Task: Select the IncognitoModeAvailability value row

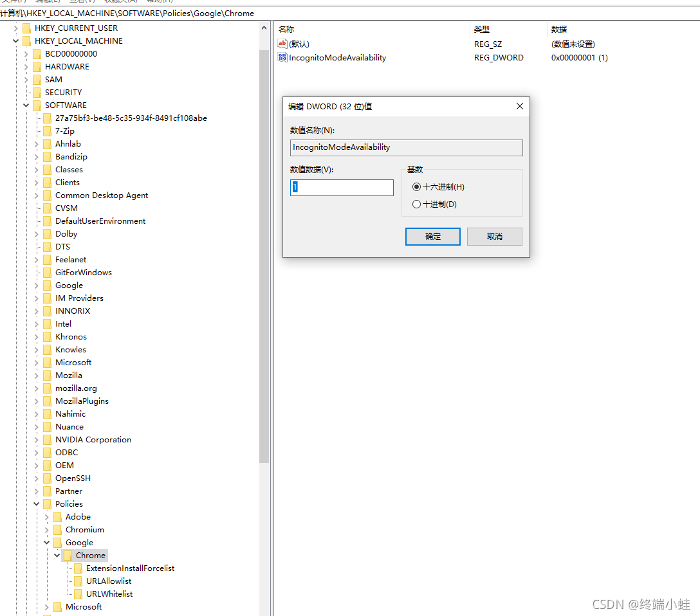Action: click(338, 57)
